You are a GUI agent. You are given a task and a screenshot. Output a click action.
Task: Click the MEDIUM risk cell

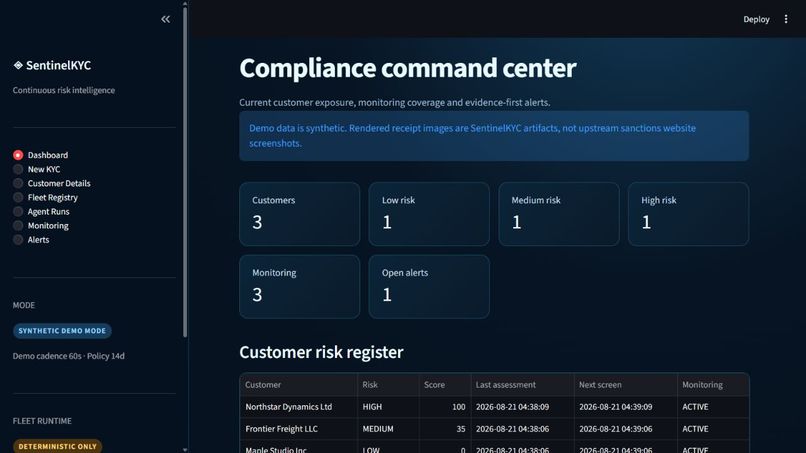[x=388, y=429]
